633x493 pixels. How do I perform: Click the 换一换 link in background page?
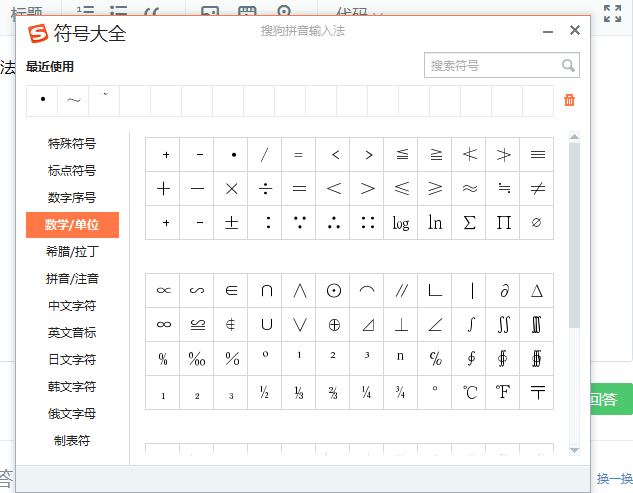point(614,479)
